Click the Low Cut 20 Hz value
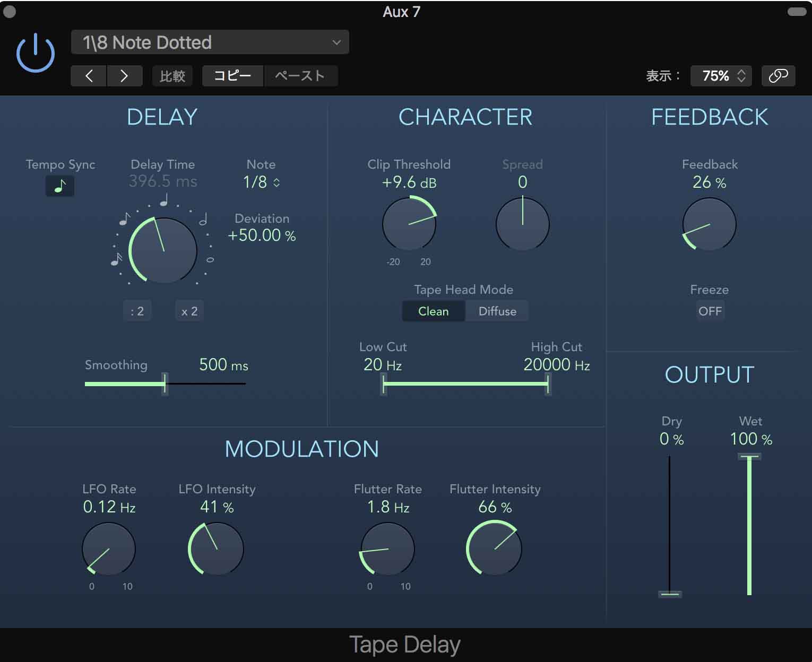812x662 pixels. [x=383, y=365]
